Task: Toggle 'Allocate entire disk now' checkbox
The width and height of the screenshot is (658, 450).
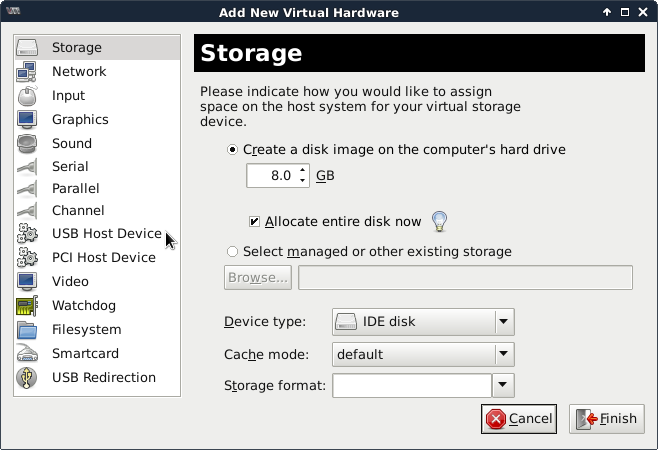Action: coord(255,222)
